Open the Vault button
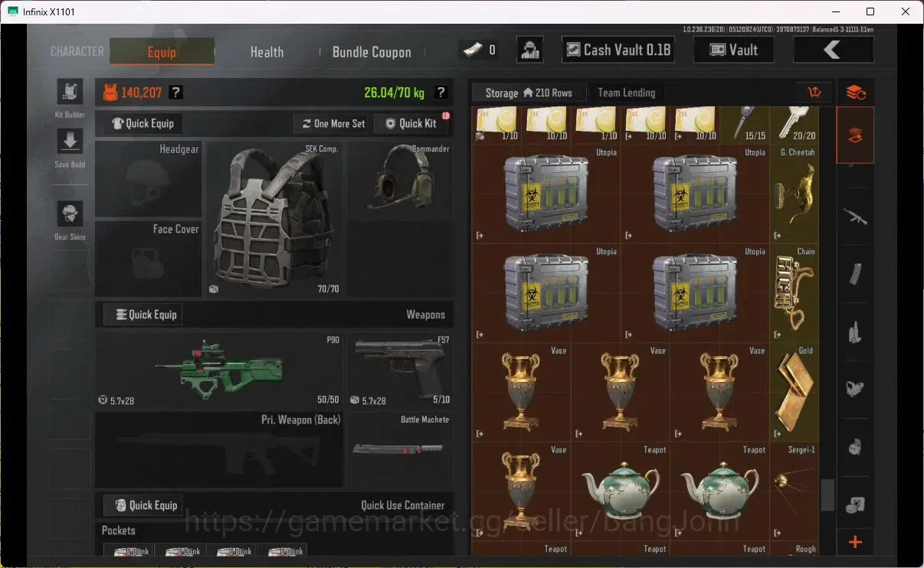The image size is (924, 568). pyautogui.click(x=733, y=50)
